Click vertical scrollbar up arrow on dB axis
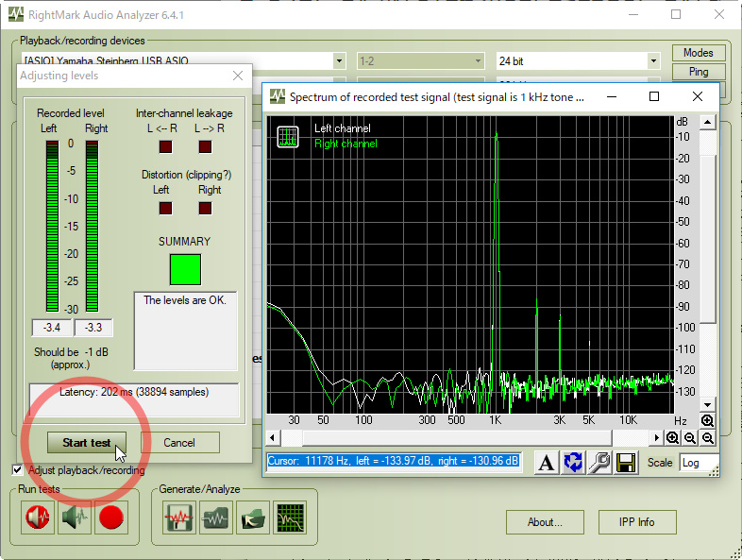The width and height of the screenshot is (742, 560). point(707,123)
